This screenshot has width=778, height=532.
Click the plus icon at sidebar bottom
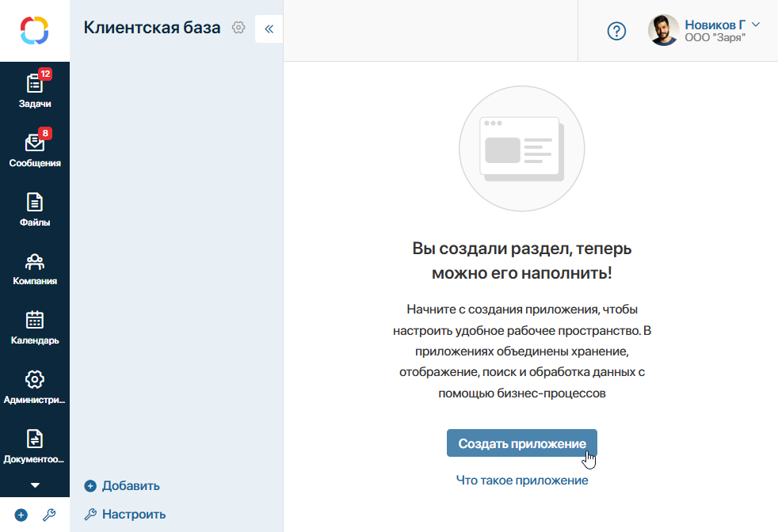(x=21, y=515)
